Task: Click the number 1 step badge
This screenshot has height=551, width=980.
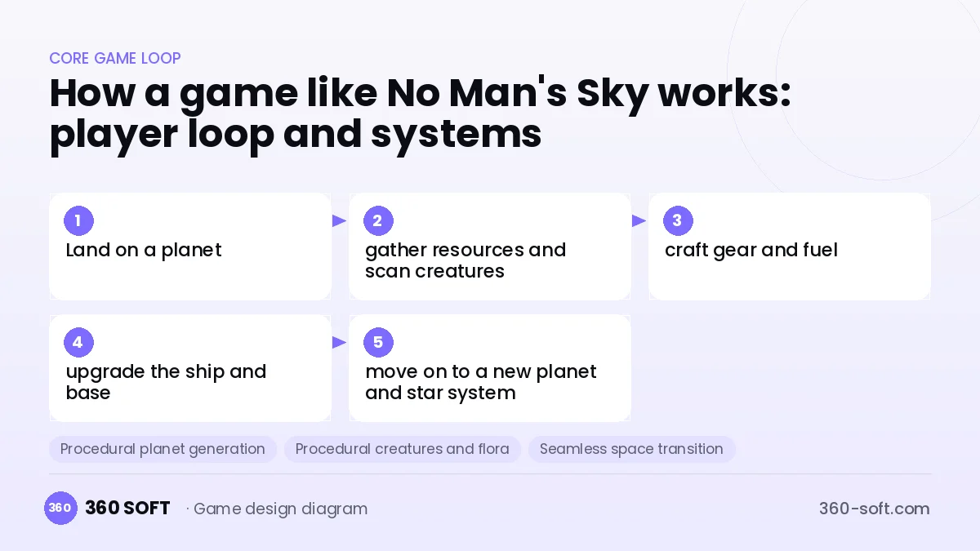Action: pyautogui.click(x=78, y=220)
